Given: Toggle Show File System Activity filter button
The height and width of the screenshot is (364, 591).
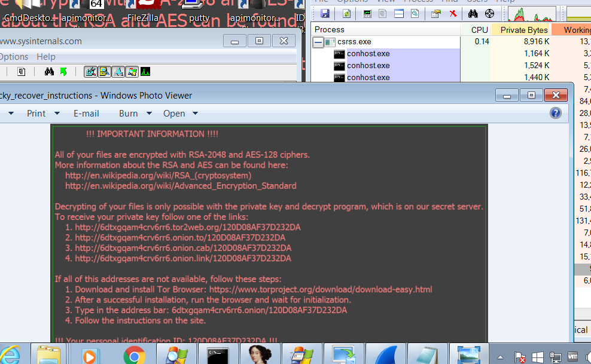Looking at the screenshot, I should click(104, 72).
